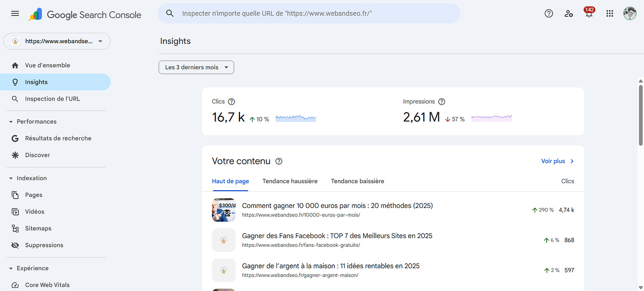Open the Les 3 derniers mois period selector
Viewport: 644px width, 291px height.
tap(196, 67)
